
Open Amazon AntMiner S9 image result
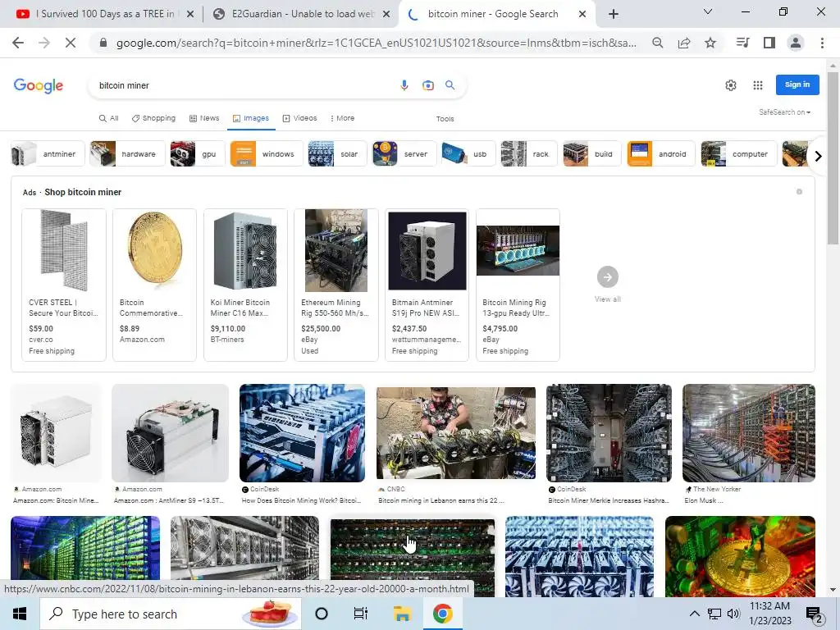(x=170, y=433)
